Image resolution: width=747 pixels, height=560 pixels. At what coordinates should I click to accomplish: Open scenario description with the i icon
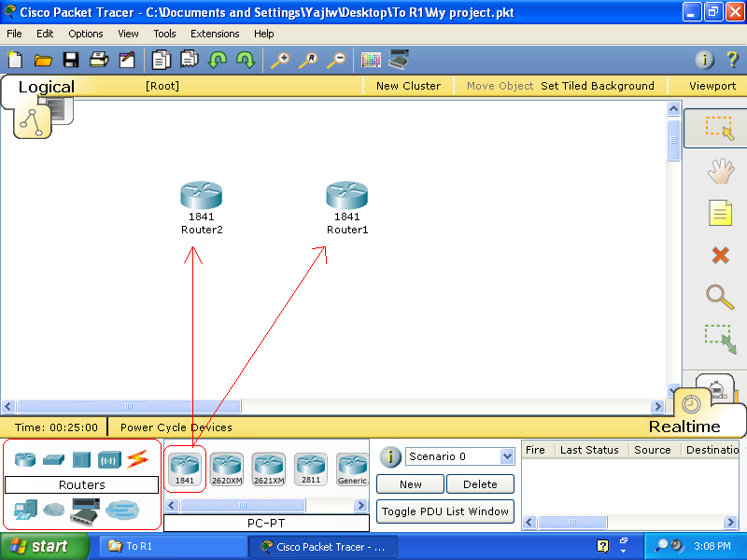pyautogui.click(x=389, y=457)
